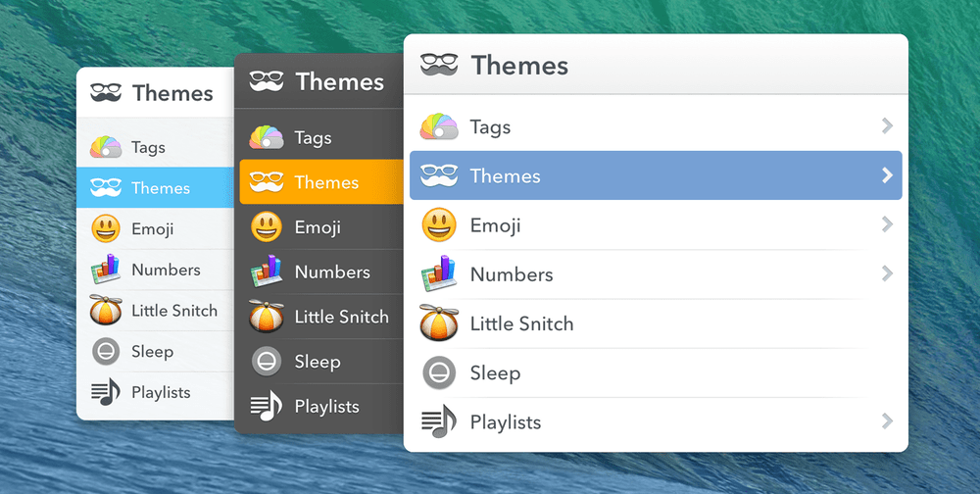The height and width of the screenshot is (494, 980).
Task: Click the Playlists music note icon in the white window
Action: point(439,421)
